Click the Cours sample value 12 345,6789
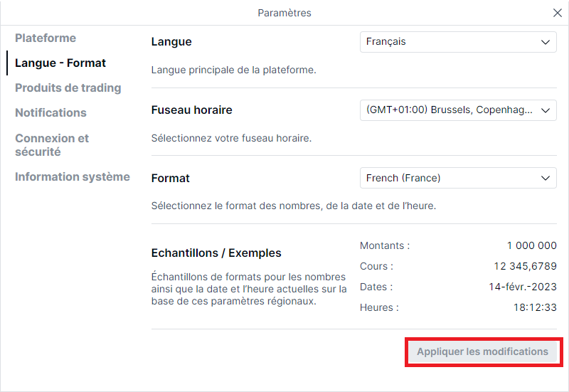The width and height of the screenshot is (569, 392). point(525,266)
